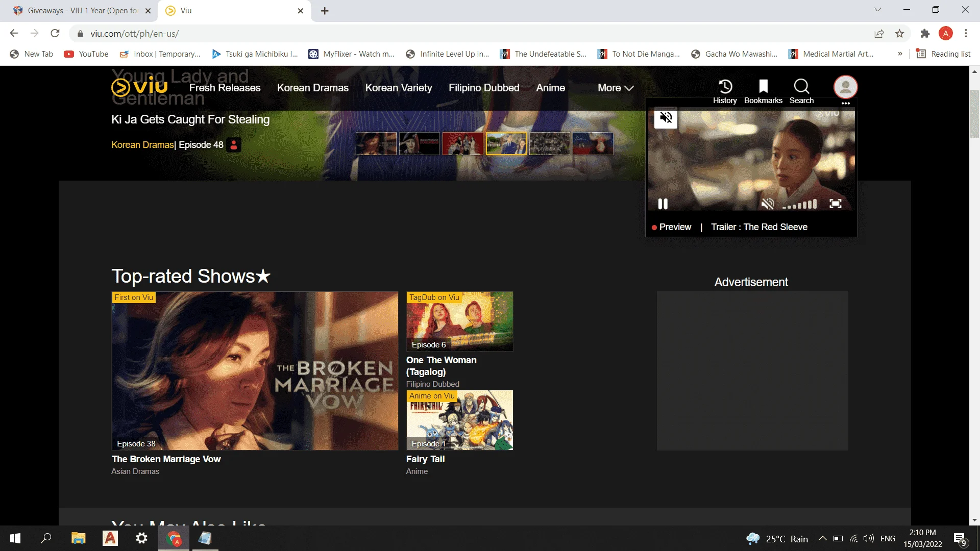Click the page vertical scrollbar
This screenshot has width=980, height=551.
[x=974, y=114]
